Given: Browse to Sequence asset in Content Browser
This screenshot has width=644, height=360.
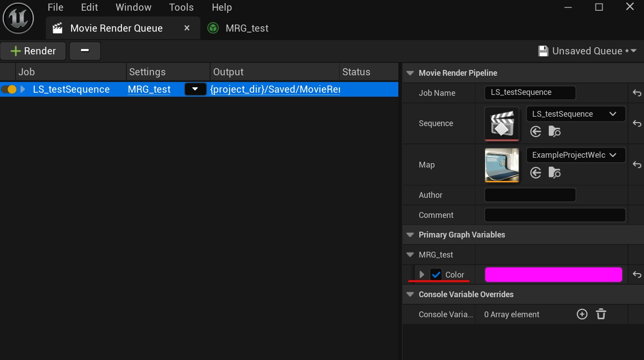Looking at the screenshot, I should (555, 131).
